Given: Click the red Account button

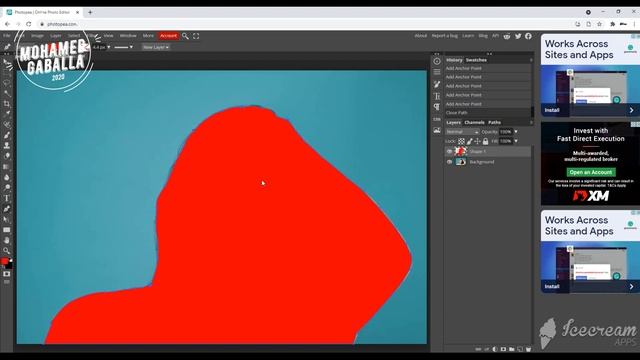Looking at the screenshot, I should (x=168, y=36).
